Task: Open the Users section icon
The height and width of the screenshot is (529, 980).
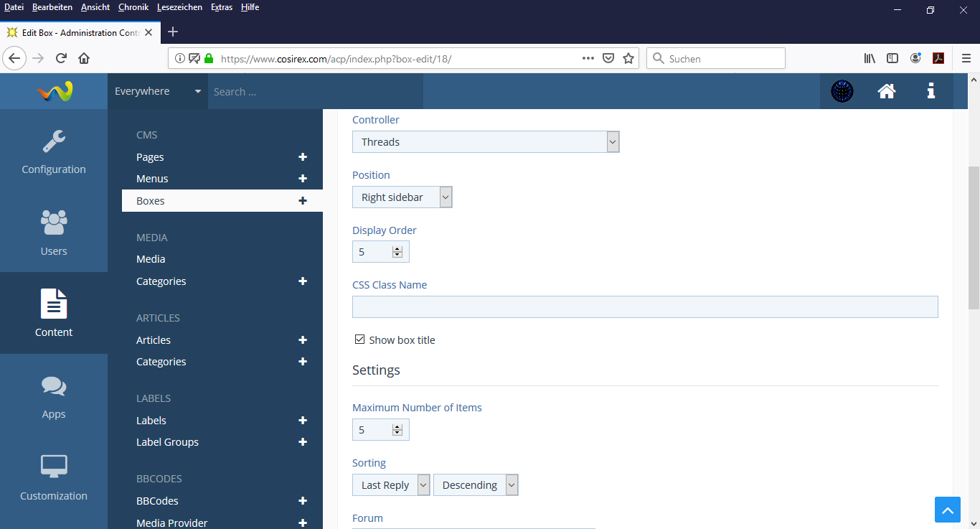Action: (x=54, y=233)
